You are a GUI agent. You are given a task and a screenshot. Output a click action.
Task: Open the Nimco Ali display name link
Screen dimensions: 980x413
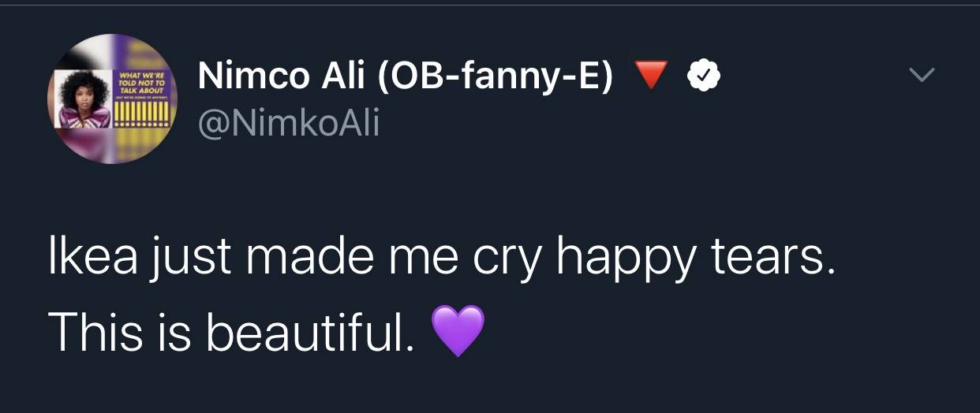pos(405,76)
